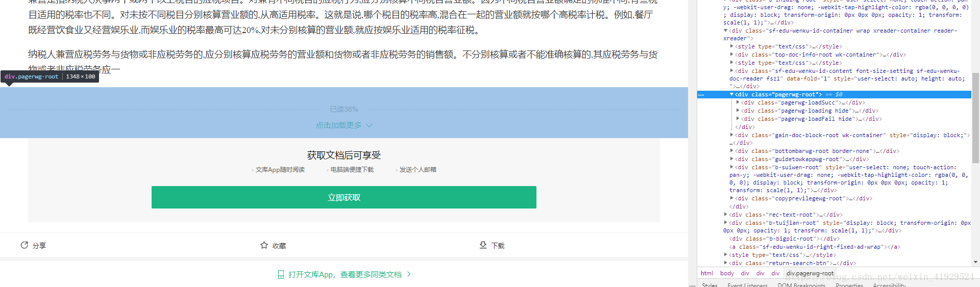This screenshot has width=980, height=287.
Task: Click the scrollbar down arrow in DevTools
Action: (x=975, y=262)
